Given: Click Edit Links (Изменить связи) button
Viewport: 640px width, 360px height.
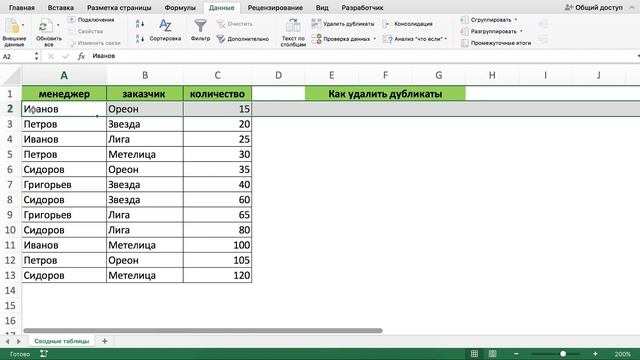Looking at the screenshot, I should (95, 42).
